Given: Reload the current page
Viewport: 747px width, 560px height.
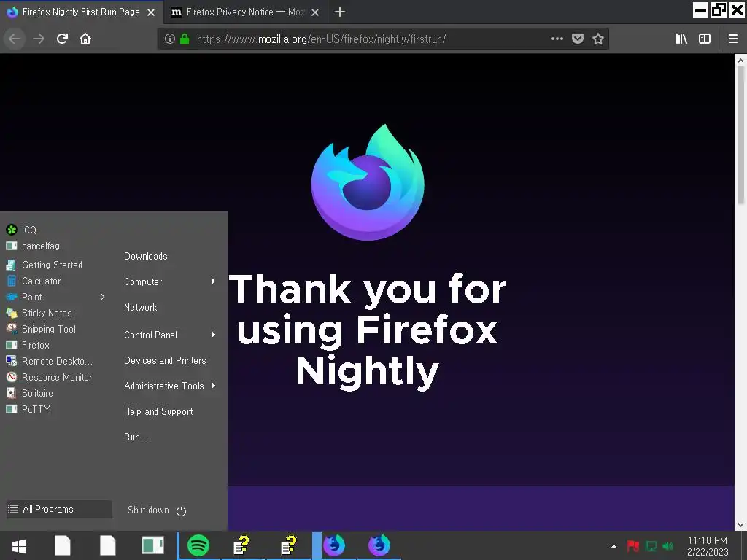Looking at the screenshot, I should 62,39.
